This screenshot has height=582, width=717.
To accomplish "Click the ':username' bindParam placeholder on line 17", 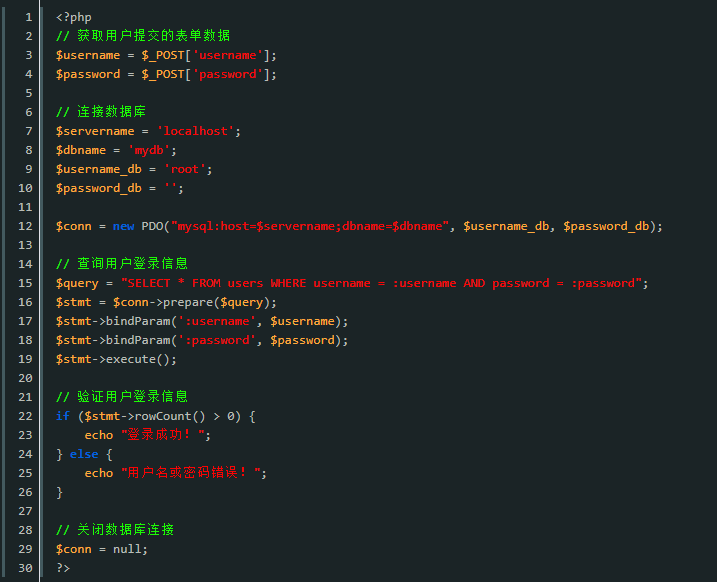I will click(x=217, y=321).
